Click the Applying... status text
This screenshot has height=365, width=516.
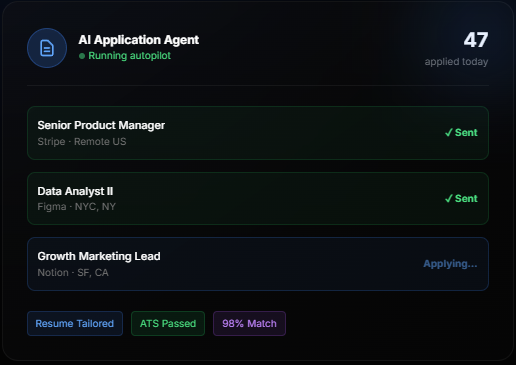[450, 264]
